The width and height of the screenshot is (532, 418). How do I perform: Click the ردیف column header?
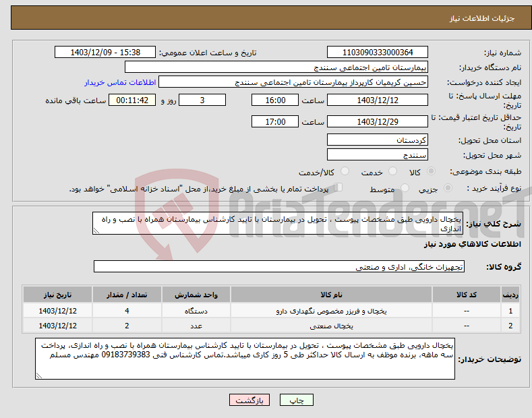(x=510, y=295)
